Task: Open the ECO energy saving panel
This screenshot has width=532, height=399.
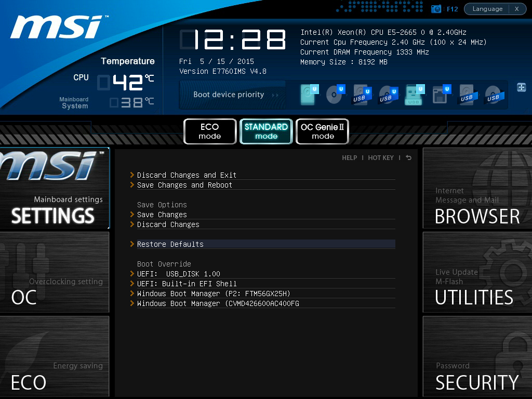Action: tap(55, 356)
